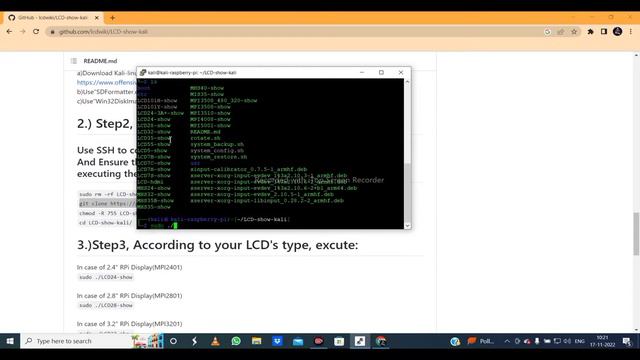This screenshot has width=640, height=360.
Task: Open the Chrome extensions puzzle icon
Action: point(590,31)
